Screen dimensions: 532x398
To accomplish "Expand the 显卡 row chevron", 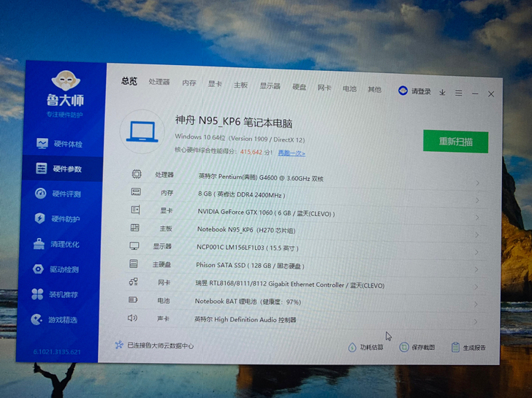I will point(477,218).
